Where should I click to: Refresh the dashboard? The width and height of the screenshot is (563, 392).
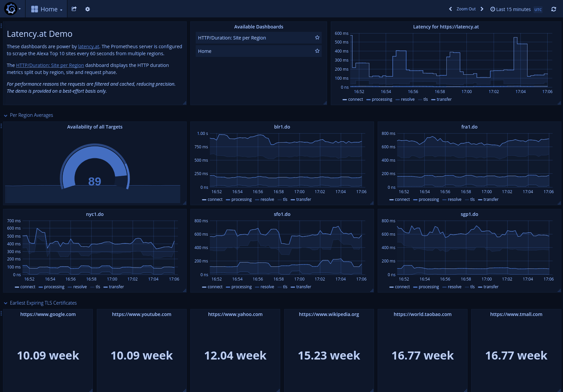[554, 9]
